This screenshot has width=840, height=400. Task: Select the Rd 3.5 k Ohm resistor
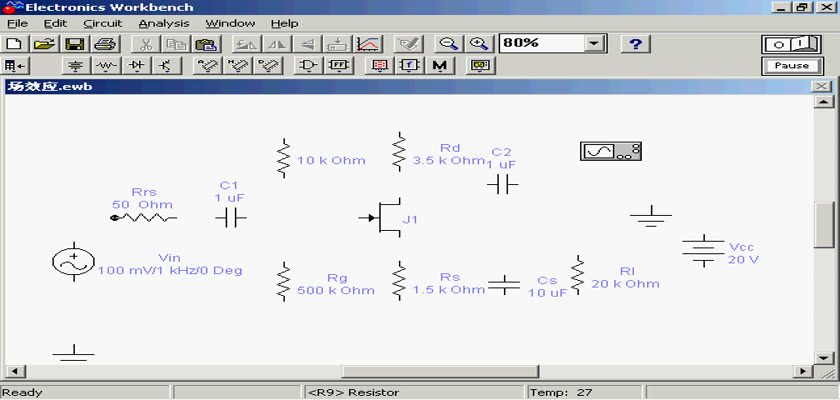tap(399, 152)
